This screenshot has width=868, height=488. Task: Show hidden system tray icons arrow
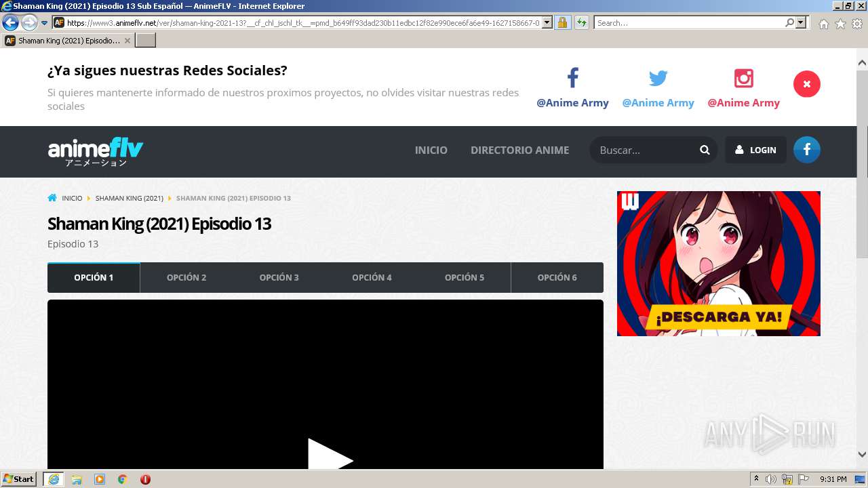tap(757, 479)
